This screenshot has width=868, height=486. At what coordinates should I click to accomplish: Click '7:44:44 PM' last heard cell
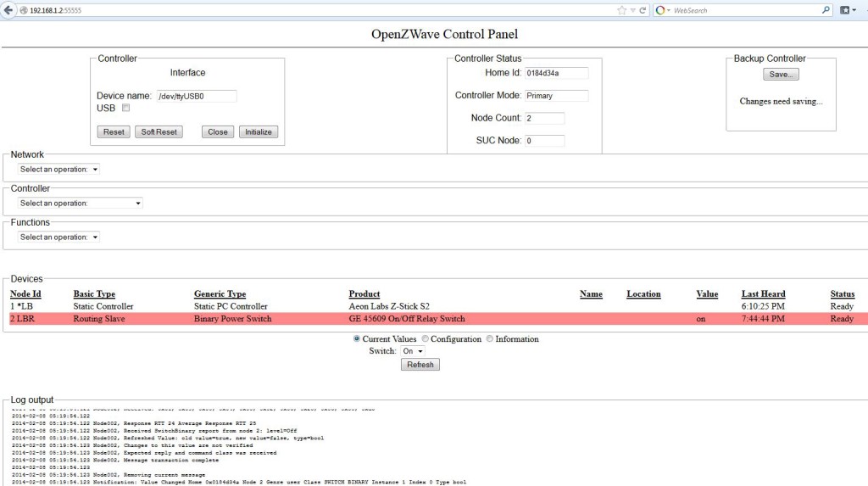click(x=763, y=319)
